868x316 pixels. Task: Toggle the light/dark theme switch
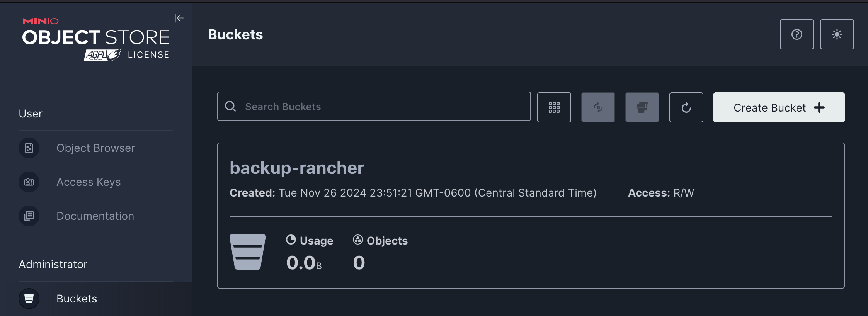pos(837,34)
